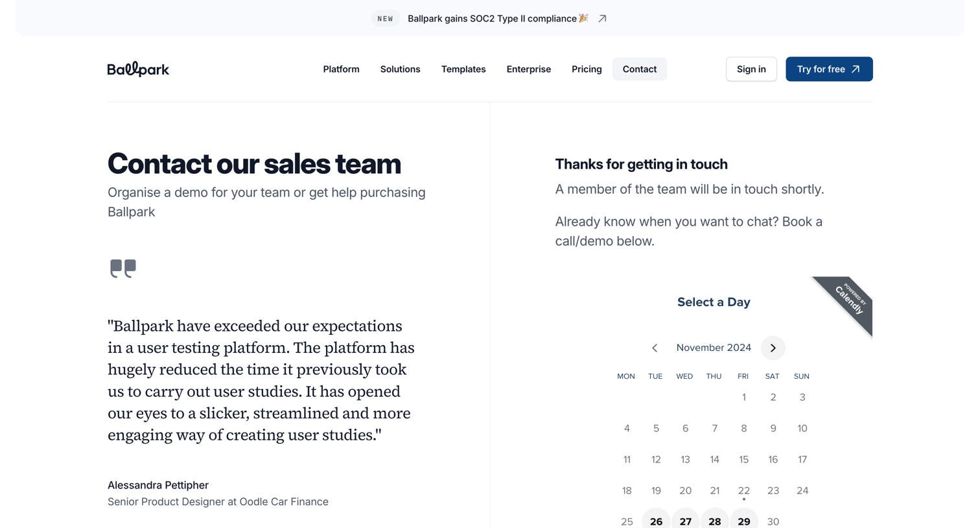Go to previous month in calendar

[655, 348]
